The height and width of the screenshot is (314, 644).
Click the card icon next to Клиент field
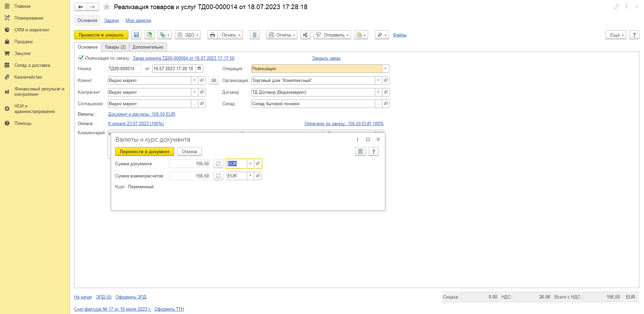[214, 80]
